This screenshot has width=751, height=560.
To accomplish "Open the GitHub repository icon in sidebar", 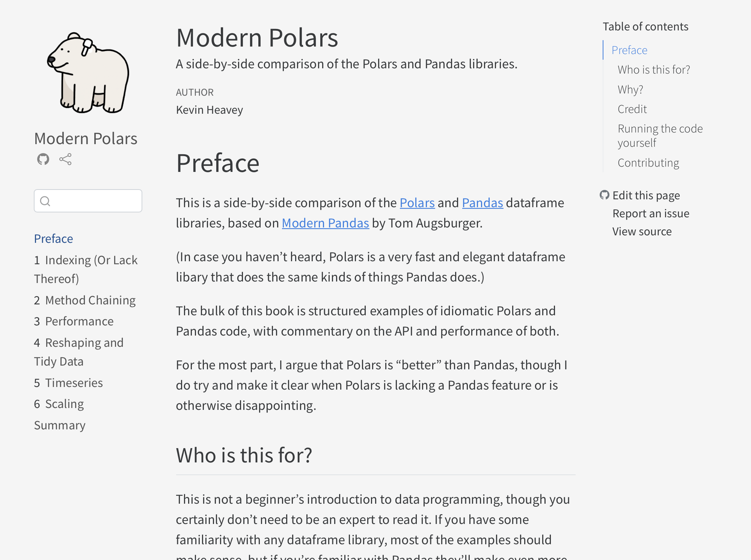I will 43,159.
